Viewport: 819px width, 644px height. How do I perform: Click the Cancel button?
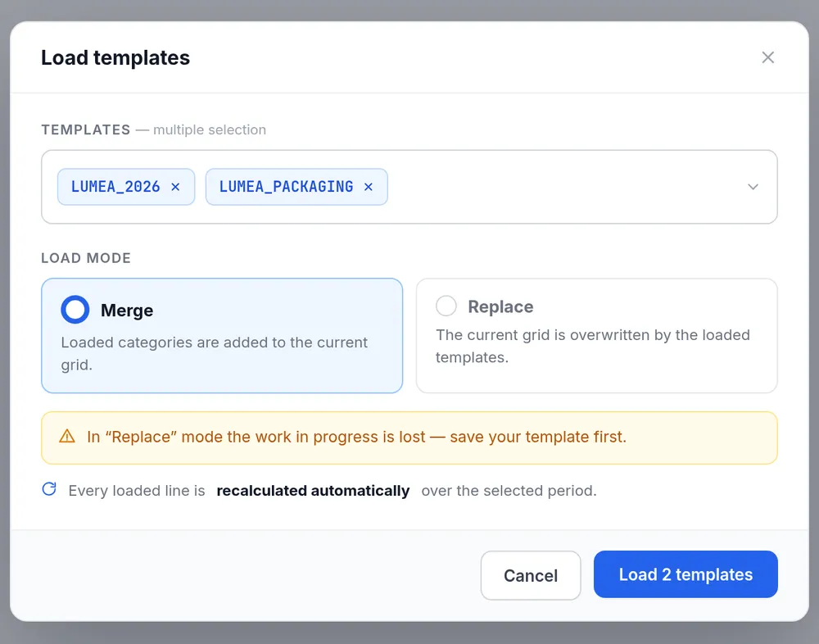click(531, 575)
